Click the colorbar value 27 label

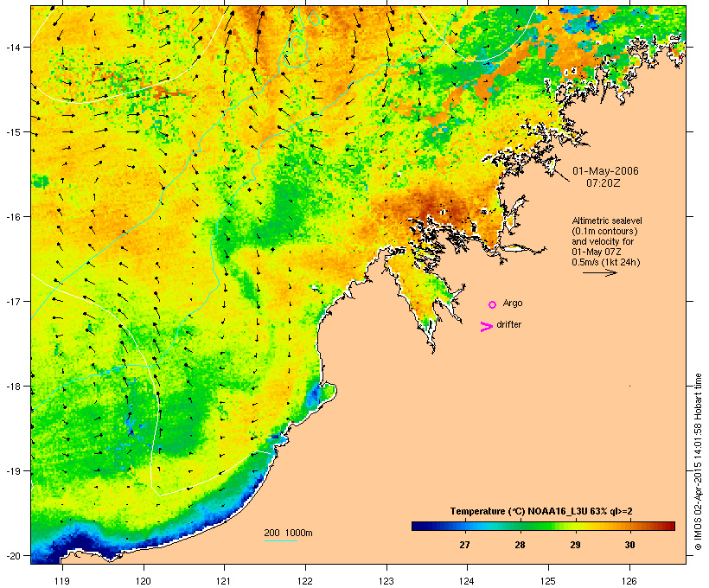coord(464,545)
